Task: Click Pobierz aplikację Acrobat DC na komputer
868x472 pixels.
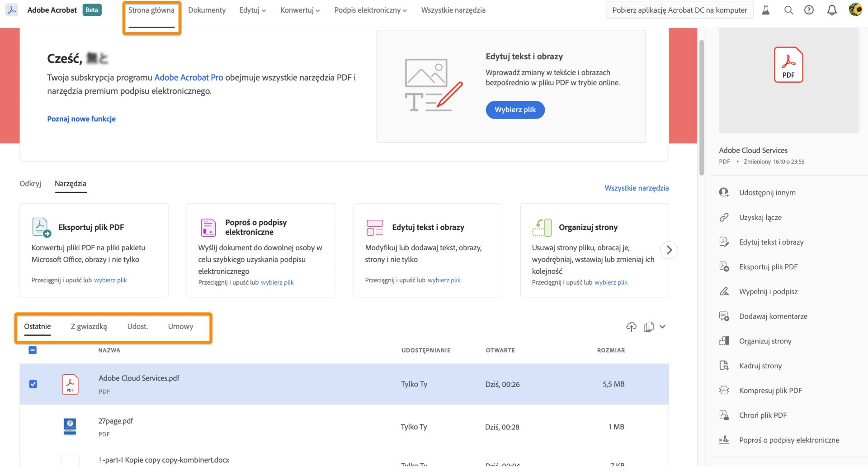Action: [x=679, y=10]
